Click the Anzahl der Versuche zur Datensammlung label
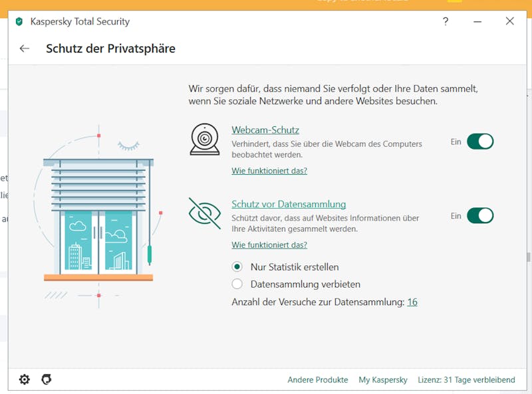Screen dimensions: 532x394 318,302
